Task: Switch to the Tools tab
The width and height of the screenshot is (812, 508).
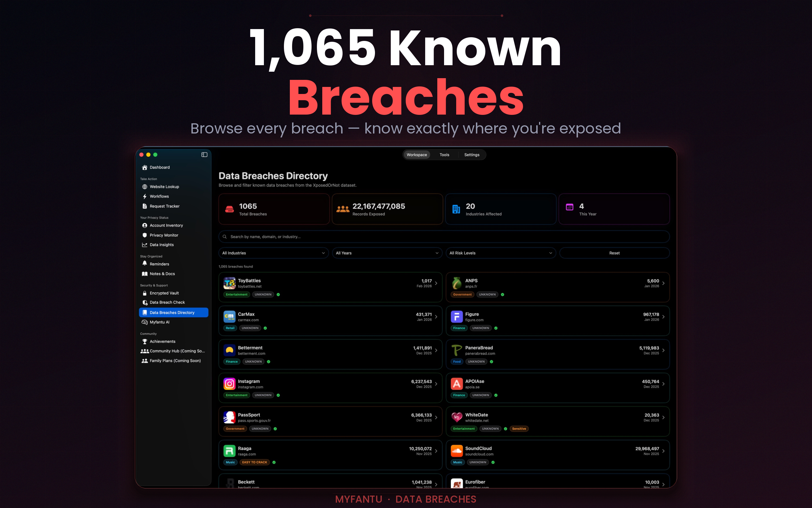Action: pos(444,155)
